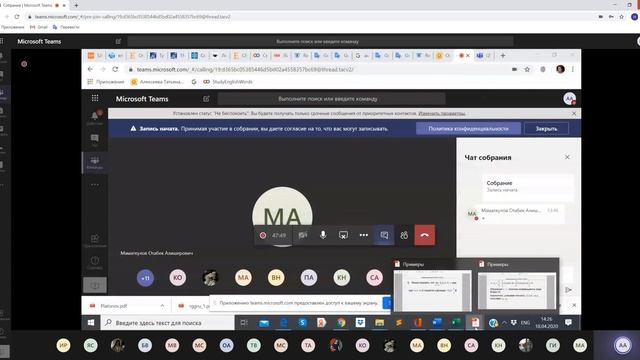Open a new tab in outer browser
The height and width of the screenshot is (360, 640).
coord(76,5)
